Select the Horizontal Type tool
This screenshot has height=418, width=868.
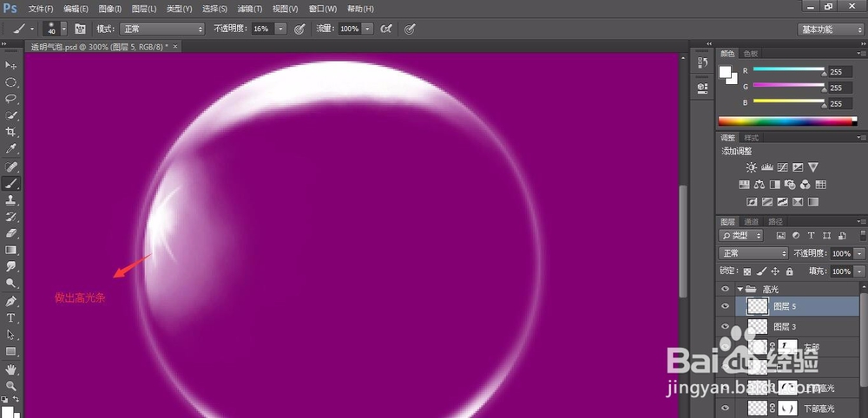coord(10,318)
